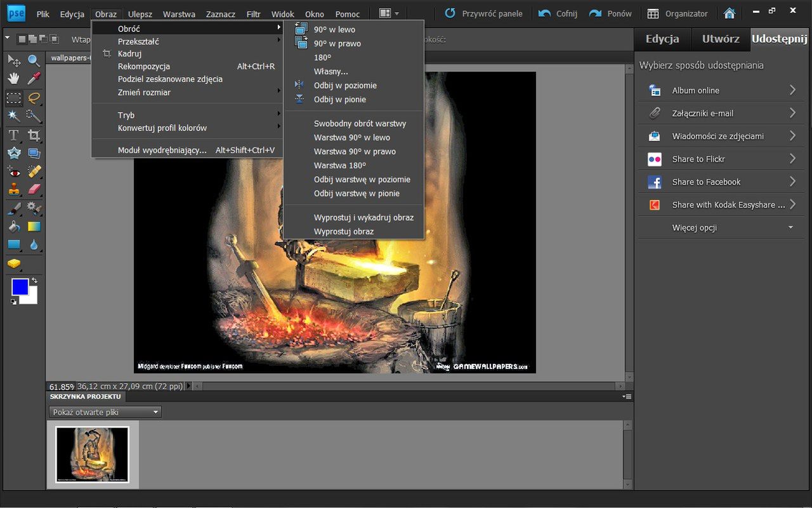Image resolution: width=812 pixels, height=508 pixels.
Task: Open the Organizator
Action: (678, 13)
